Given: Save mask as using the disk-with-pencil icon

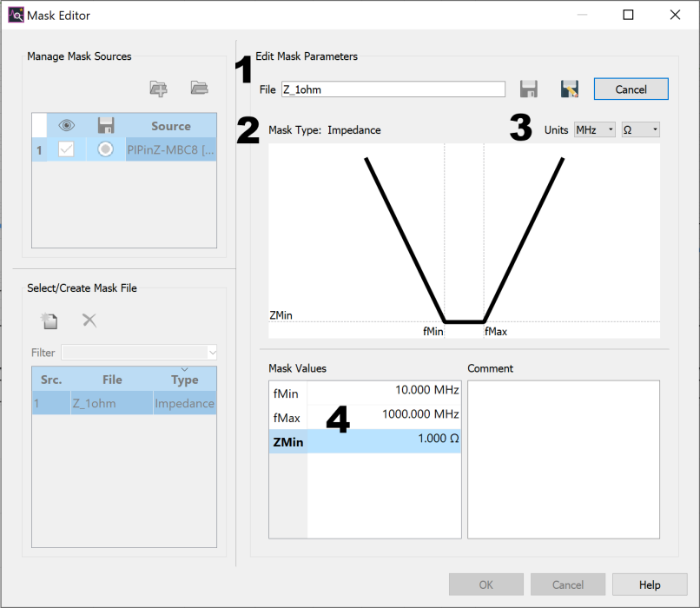Looking at the screenshot, I should [569, 89].
